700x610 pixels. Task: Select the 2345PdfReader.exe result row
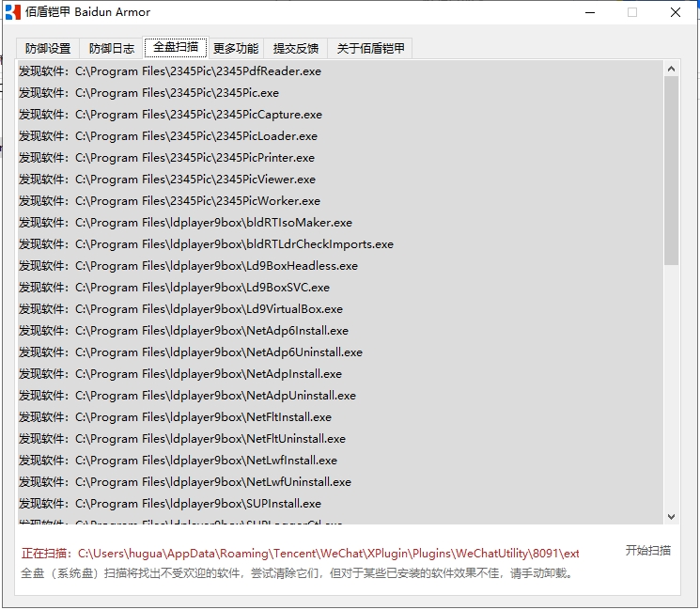[x=197, y=71]
